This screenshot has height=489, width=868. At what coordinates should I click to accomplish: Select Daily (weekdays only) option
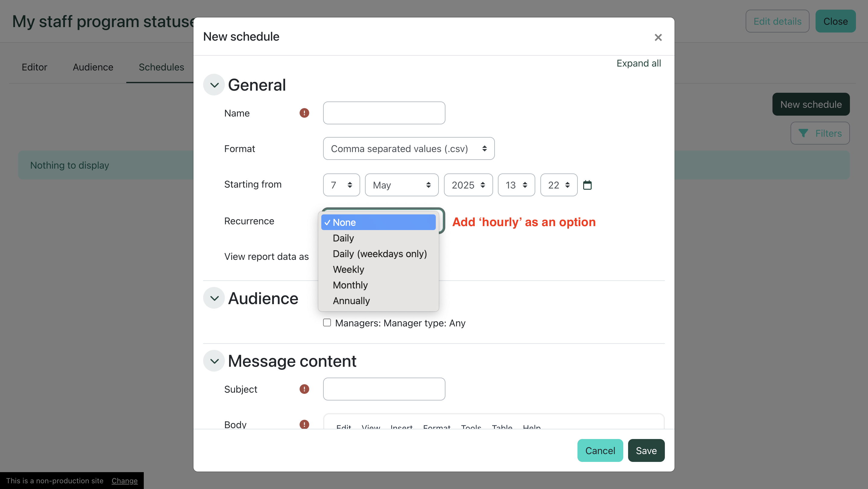coord(378,254)
